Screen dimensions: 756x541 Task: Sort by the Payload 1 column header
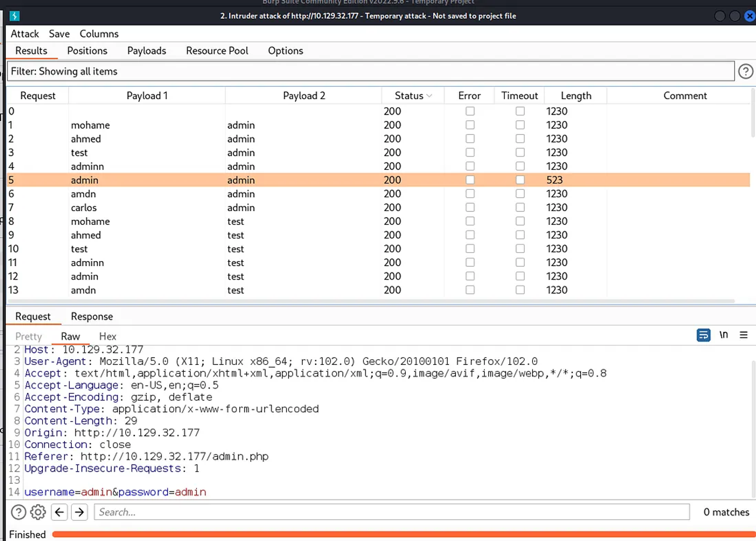(x=147, y=96)
